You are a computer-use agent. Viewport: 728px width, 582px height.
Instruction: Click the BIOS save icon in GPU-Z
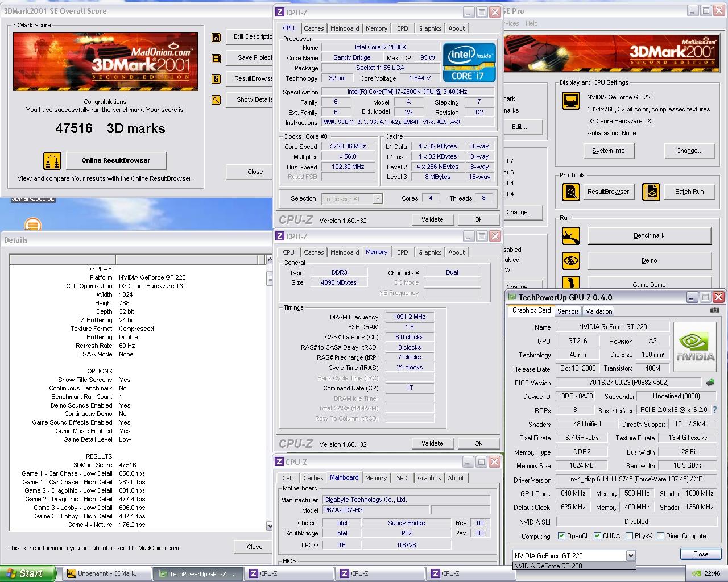pyautogui.click(x=710, y=383)
